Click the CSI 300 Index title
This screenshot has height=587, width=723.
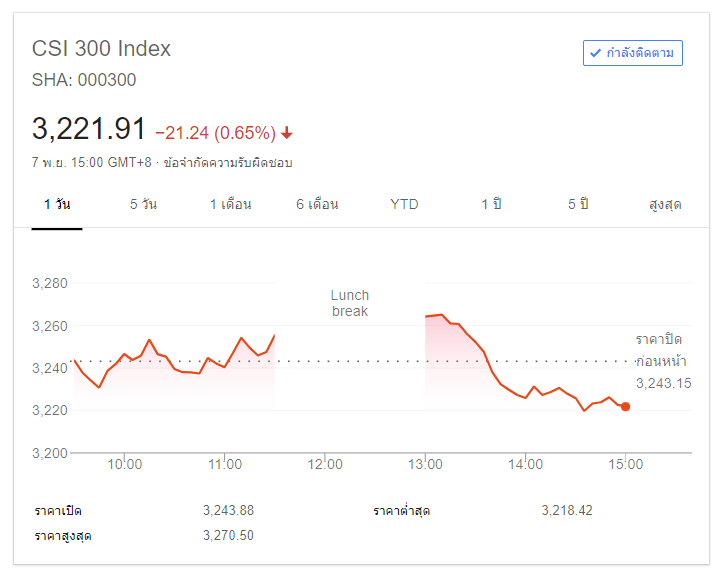pyautogui.click(x=102, y=48)
